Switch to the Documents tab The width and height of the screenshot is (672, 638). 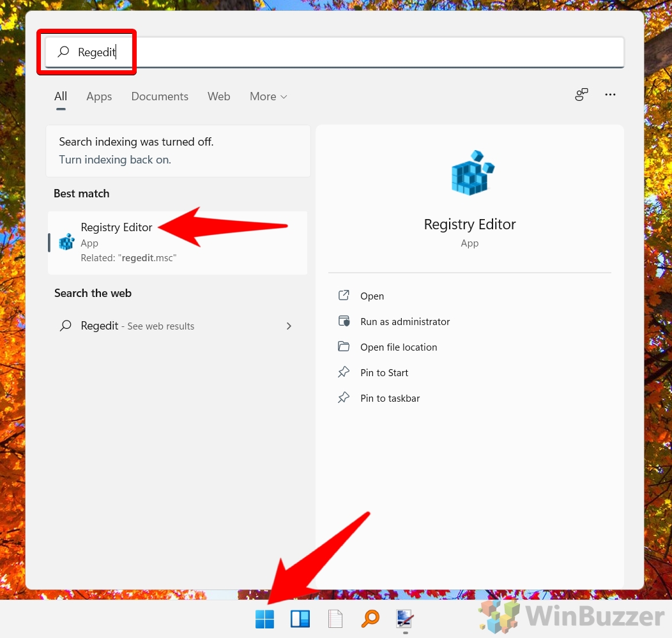pyautogui.click(x=160, y=96)
